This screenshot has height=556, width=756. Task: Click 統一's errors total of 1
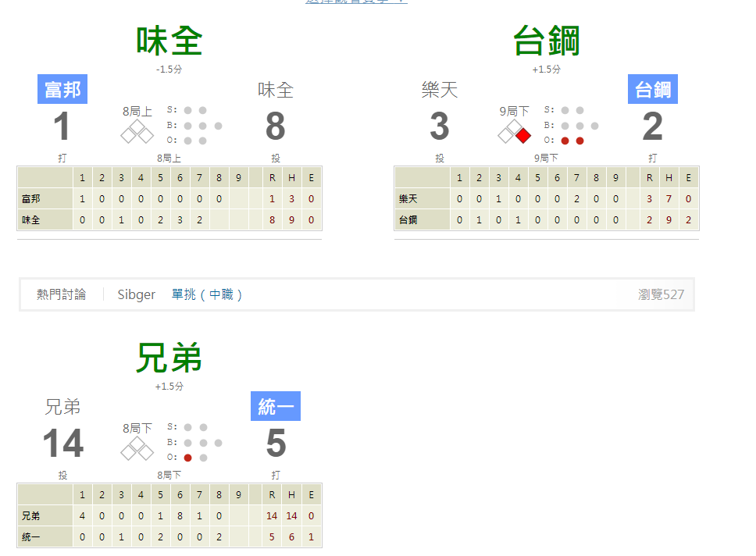click(311, 537)
